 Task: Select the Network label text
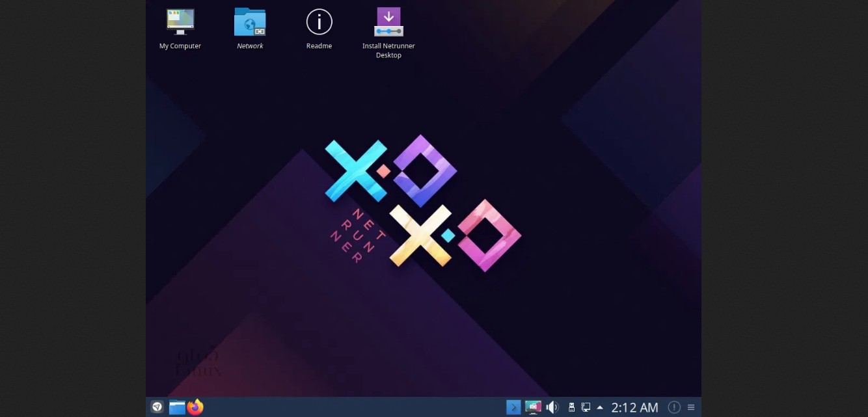[x=250, y=46]
